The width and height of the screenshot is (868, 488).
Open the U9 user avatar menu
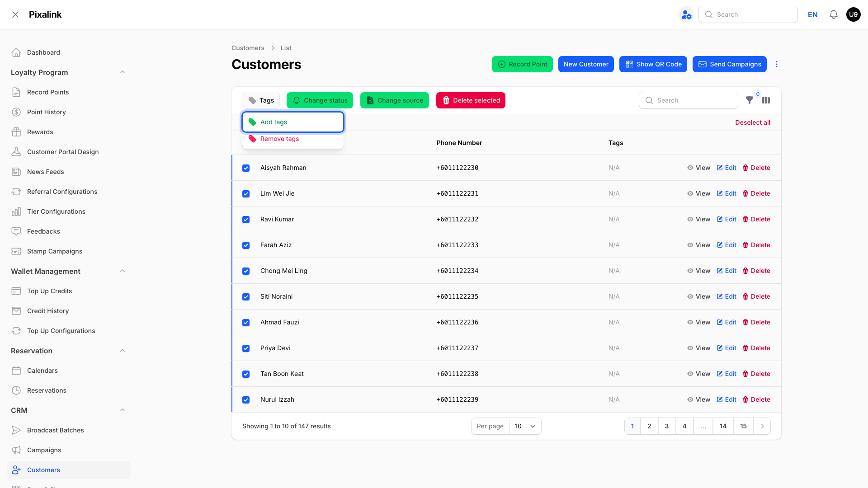click(853, 14)
